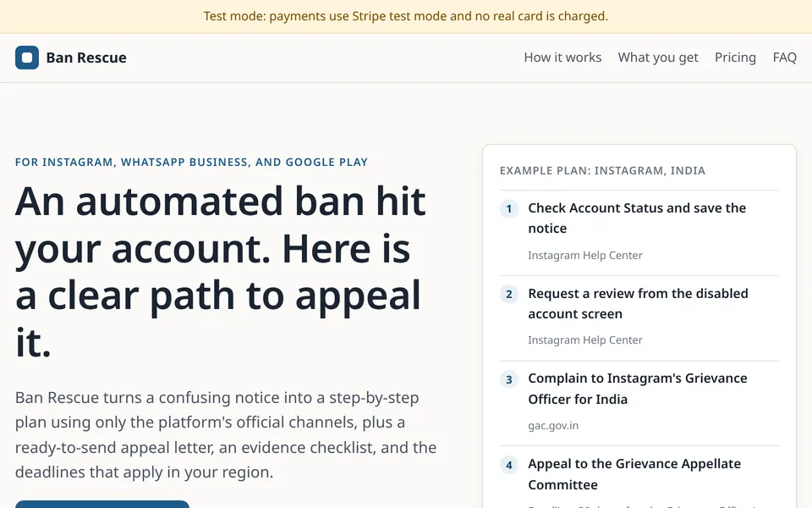Open the What you get nav link

[658, 58]
